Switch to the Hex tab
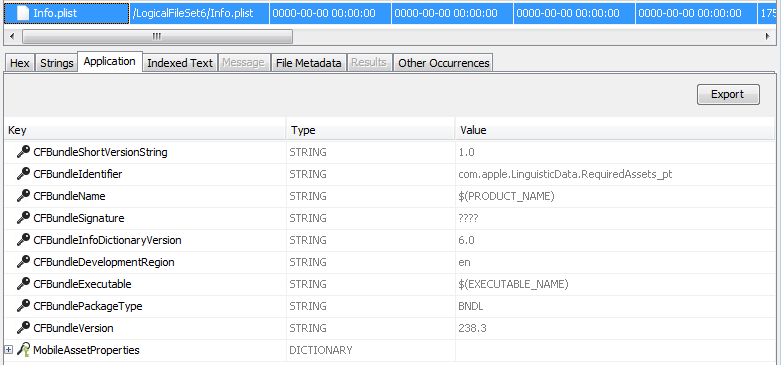The image size is (781, 365). tap(19, 63)
